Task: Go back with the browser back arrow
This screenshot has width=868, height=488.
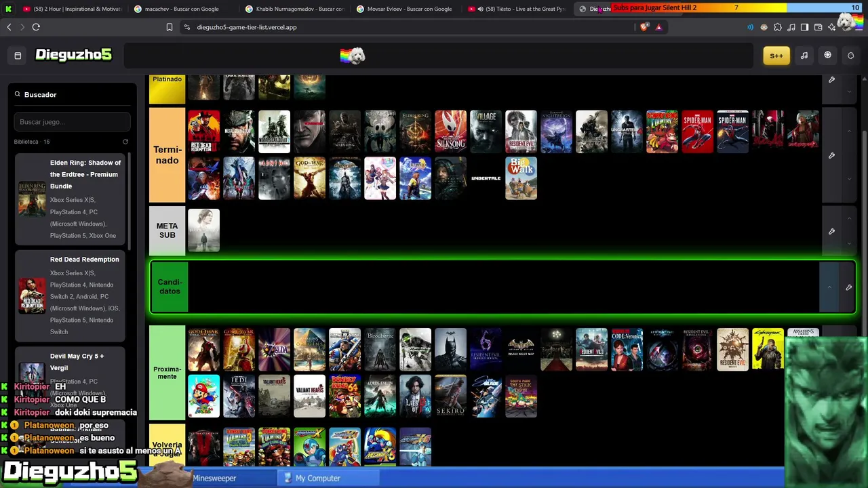Action: click(x=9, y=27)
